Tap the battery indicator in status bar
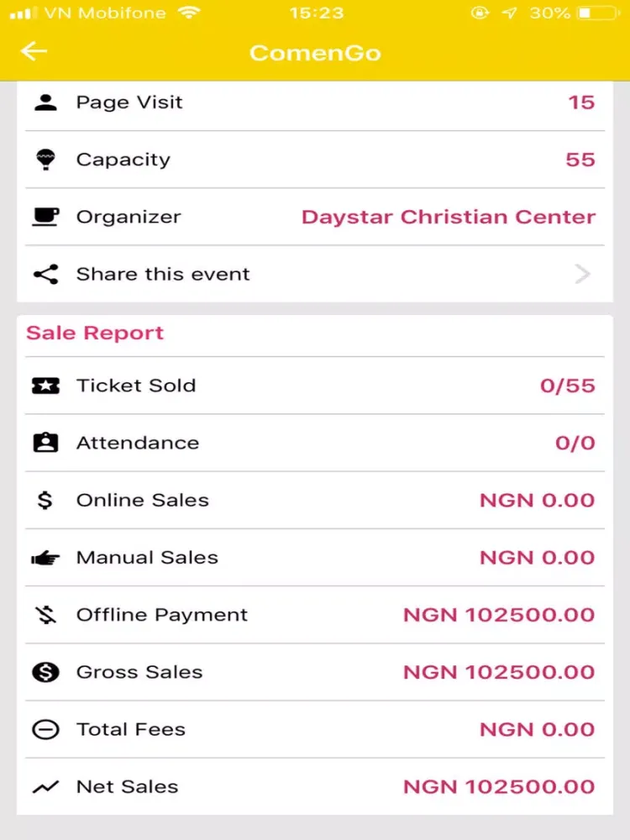This screenshot has height=840, width=630. (x=598, y=13)
